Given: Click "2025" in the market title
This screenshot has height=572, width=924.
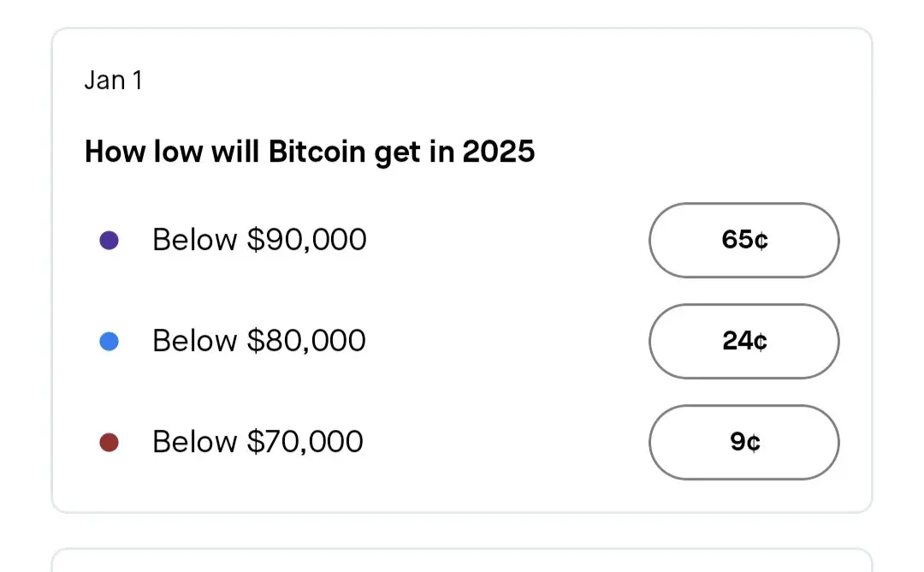Looking at the screenshot, I should click(x=498, y=152).
